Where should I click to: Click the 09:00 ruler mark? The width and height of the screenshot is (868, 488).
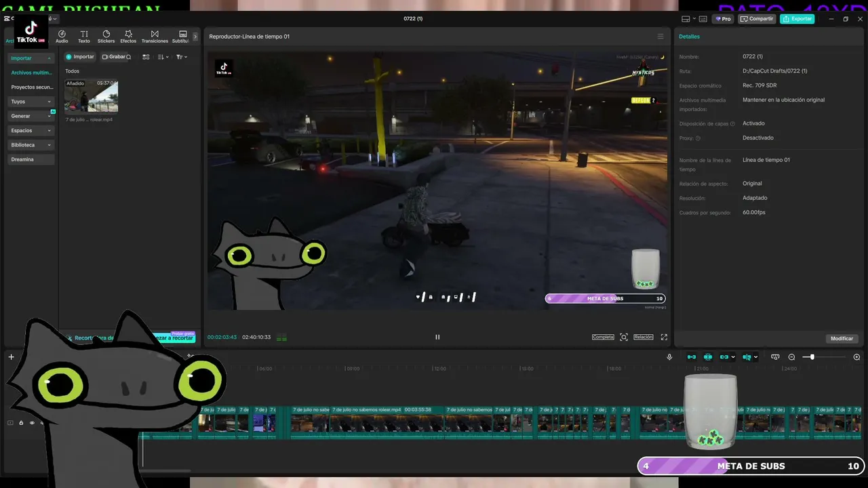point(353,369)
